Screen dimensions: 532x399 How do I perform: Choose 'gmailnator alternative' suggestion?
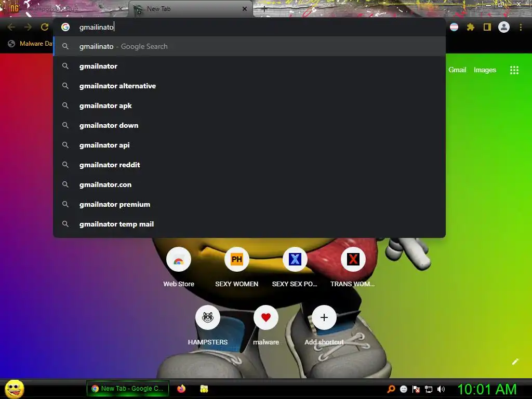(x=249, y=86)
